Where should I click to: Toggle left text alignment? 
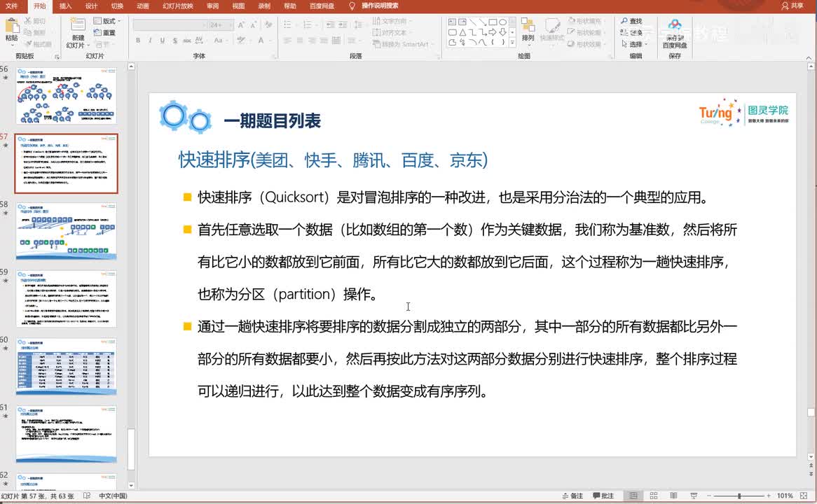click(x=287, y=40)
